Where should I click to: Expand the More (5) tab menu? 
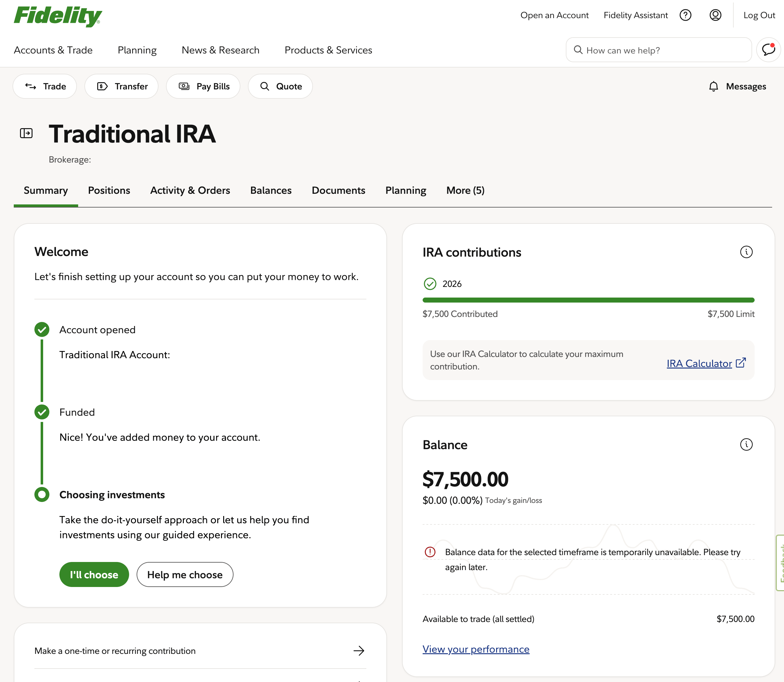[465, 190]
